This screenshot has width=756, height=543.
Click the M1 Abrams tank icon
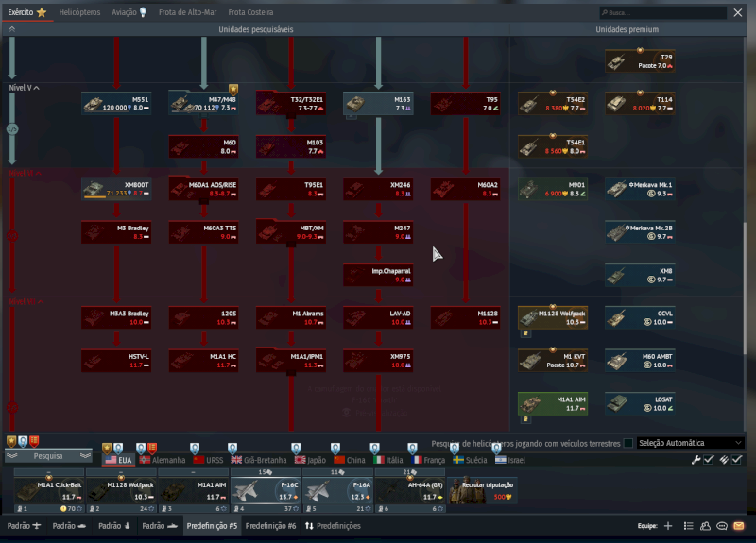[292, 318]
